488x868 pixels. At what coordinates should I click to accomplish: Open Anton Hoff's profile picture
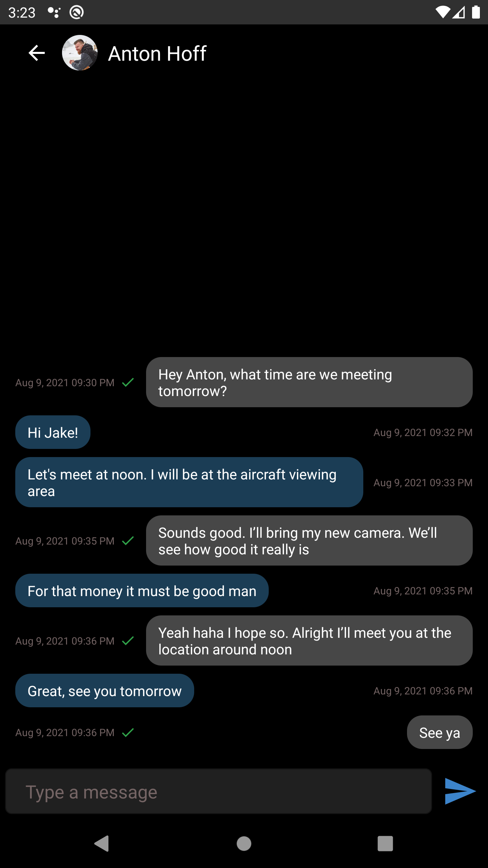pos(80,53)
